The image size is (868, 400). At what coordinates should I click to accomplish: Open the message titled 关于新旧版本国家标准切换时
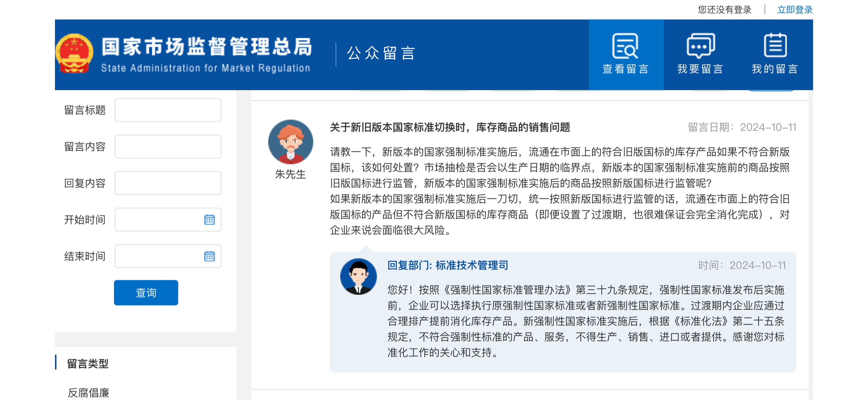450,127
